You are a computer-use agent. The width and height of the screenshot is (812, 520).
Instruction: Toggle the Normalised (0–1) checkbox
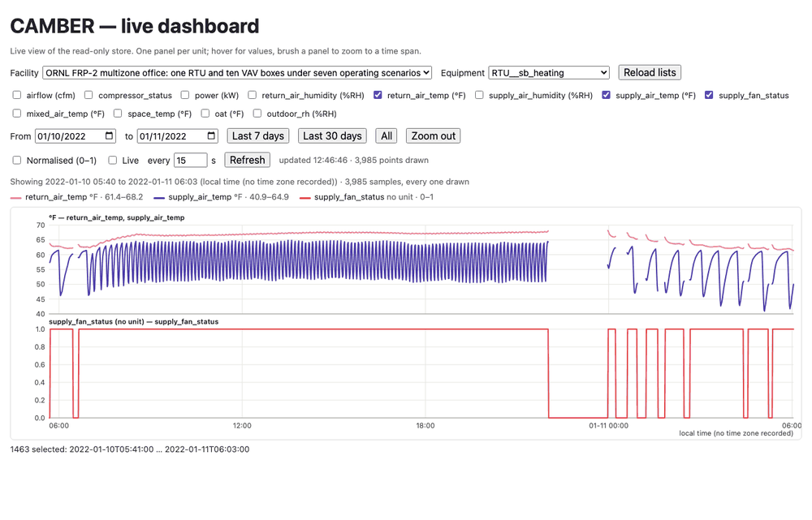[x=17, y=161]
